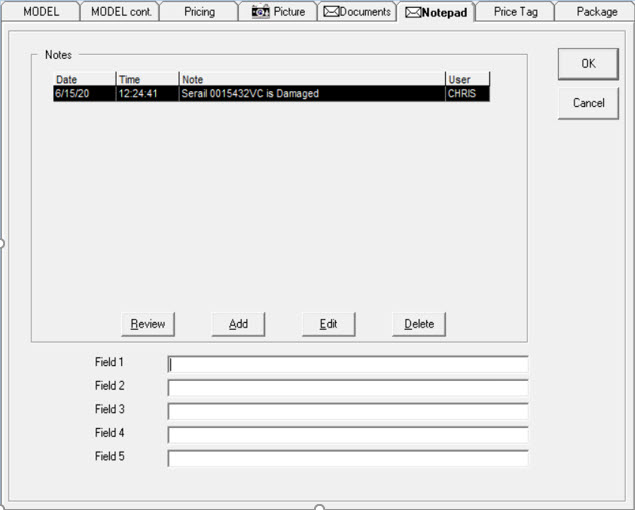
Task: Click the Time column header
Action: pos(147,79)
